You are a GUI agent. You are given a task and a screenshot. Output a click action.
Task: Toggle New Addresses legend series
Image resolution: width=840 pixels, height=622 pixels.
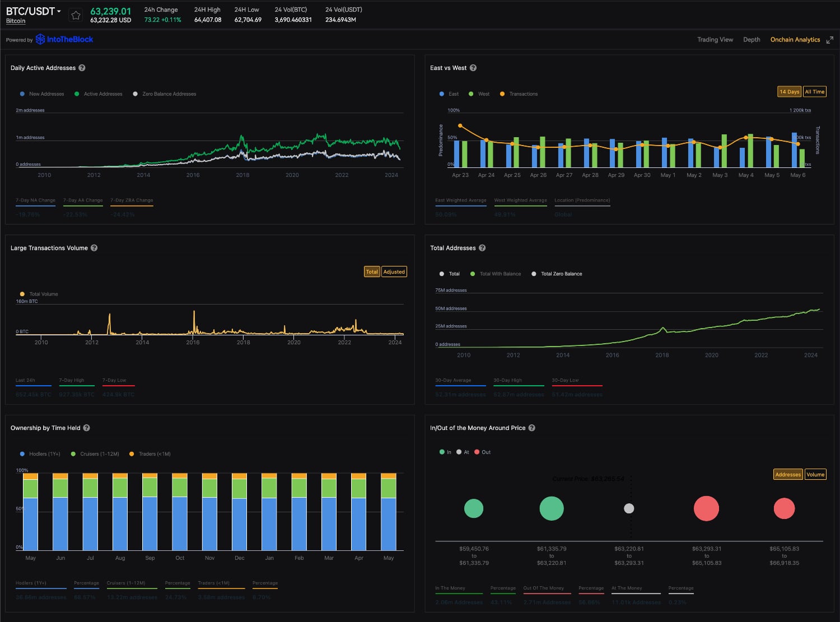(42, 94)
